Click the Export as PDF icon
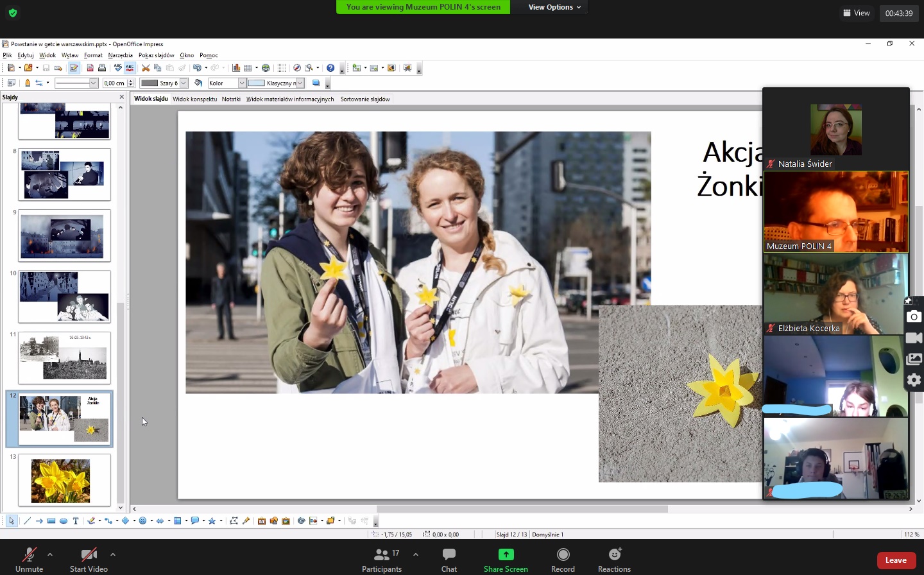Screen dimensions: 924x575 point(90,68)
